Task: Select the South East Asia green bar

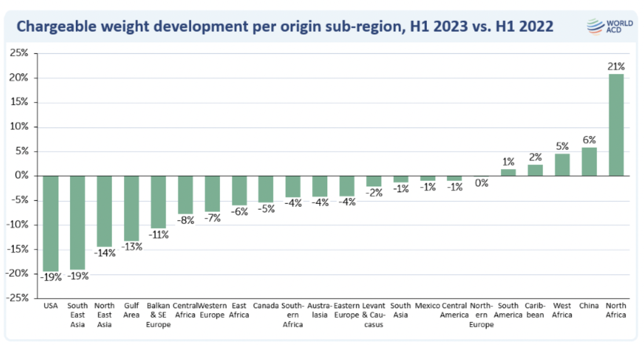Action: [78, 223]
